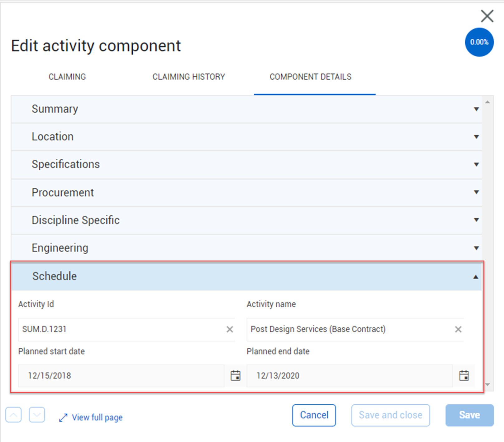Click the down navigation arrow button
This screenshot has height=442, width=504.
coord(37,415)
